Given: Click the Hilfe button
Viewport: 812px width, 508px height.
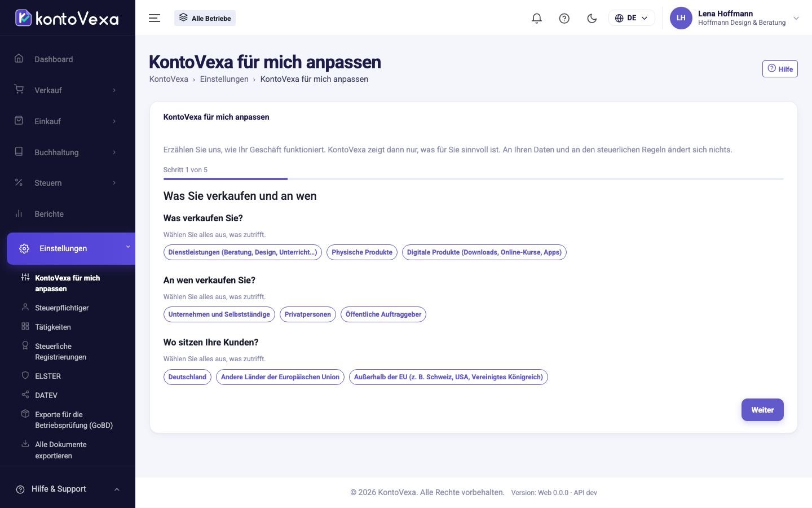Looking at the screenshot, I should [x=780, y=69].
